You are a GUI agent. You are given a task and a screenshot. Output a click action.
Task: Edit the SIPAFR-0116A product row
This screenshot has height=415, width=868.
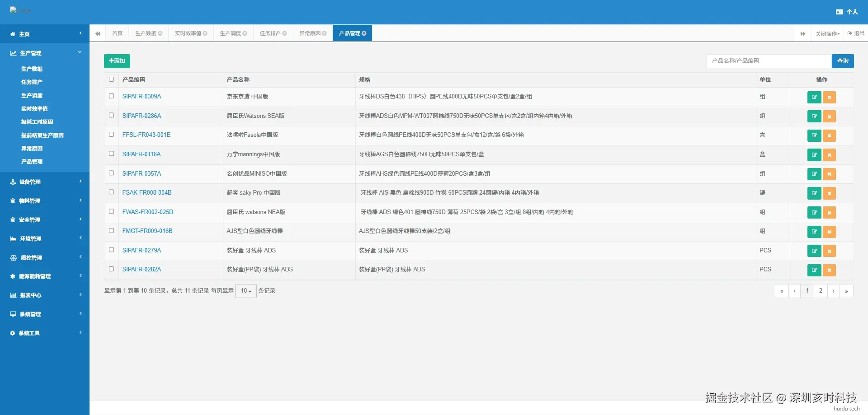pos(814,155)
